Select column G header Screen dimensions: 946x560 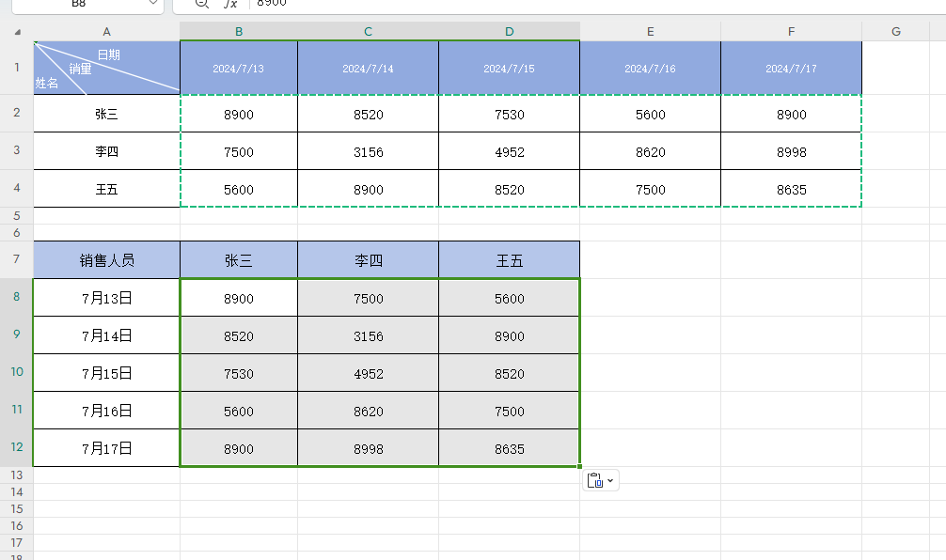pyautogui.click(x=896, y=31)
